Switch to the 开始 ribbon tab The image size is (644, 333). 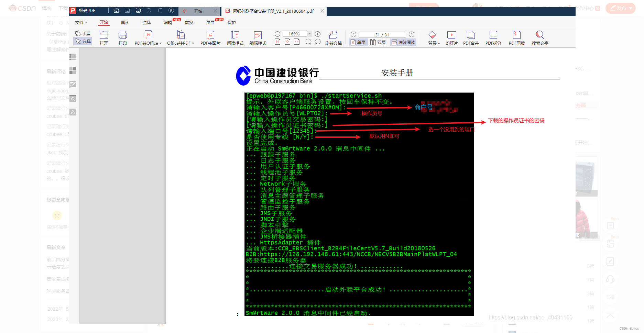[x=104, y=22]
